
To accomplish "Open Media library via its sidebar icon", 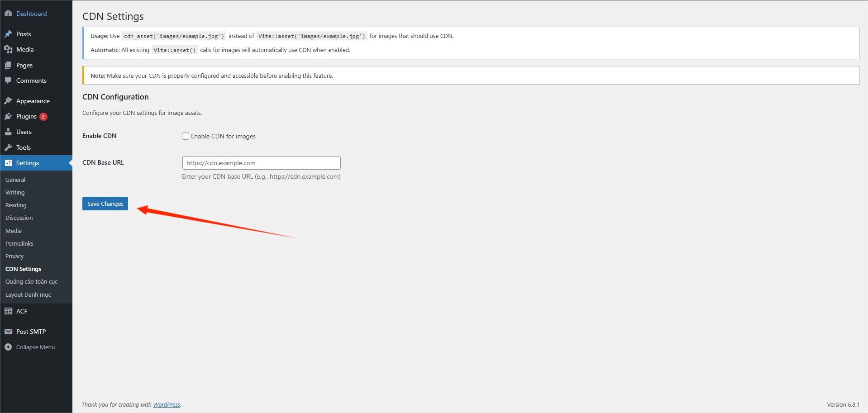I will pos(8,49).
